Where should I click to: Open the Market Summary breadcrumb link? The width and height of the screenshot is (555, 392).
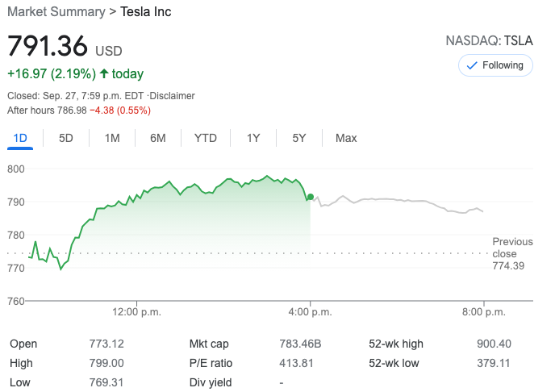tap(56, 11)
